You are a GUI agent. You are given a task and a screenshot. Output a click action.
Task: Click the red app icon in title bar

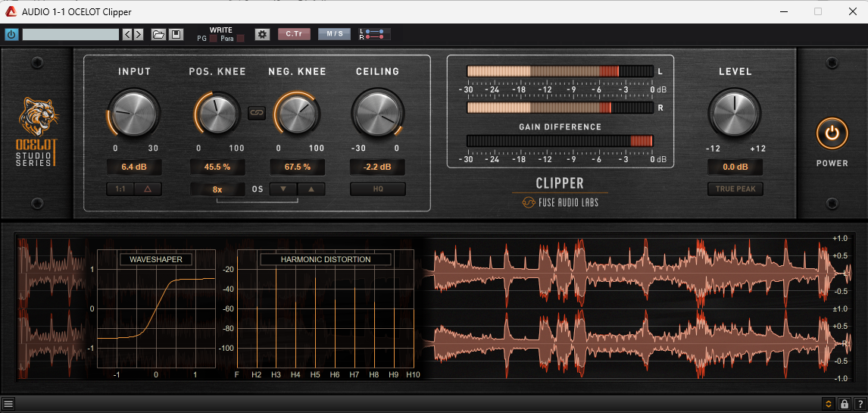coord(11,11)
